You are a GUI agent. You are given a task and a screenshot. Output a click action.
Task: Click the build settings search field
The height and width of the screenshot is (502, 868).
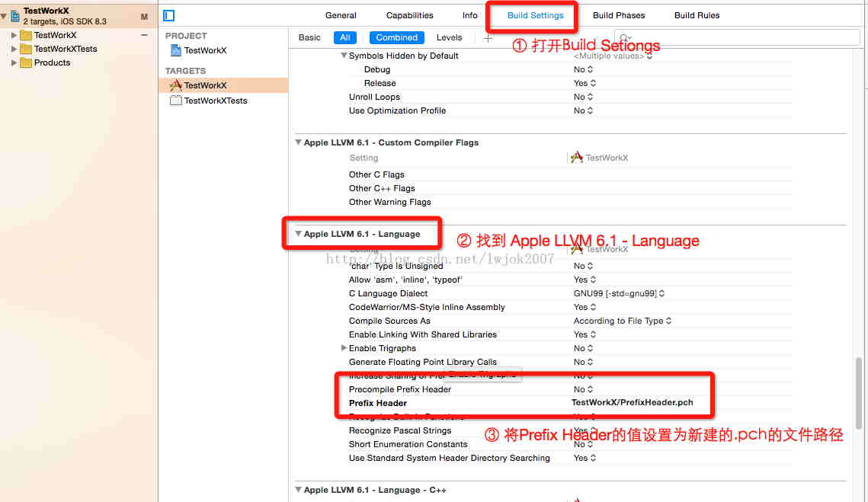click(738, 37)
